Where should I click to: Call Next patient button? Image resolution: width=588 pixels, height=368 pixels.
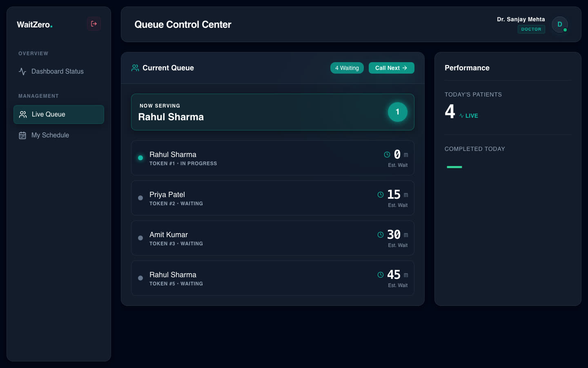coord(392,68)
